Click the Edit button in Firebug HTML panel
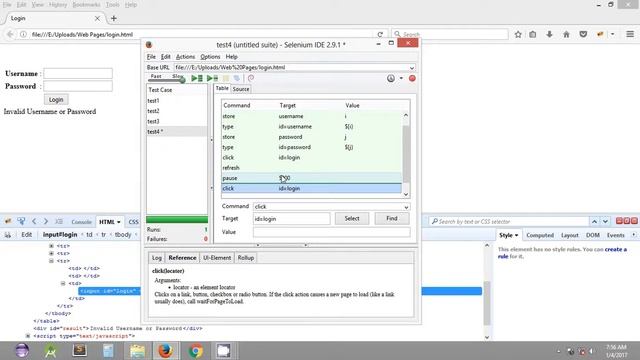The width and height of the screenshot is (640, 360). click(27, 235)
